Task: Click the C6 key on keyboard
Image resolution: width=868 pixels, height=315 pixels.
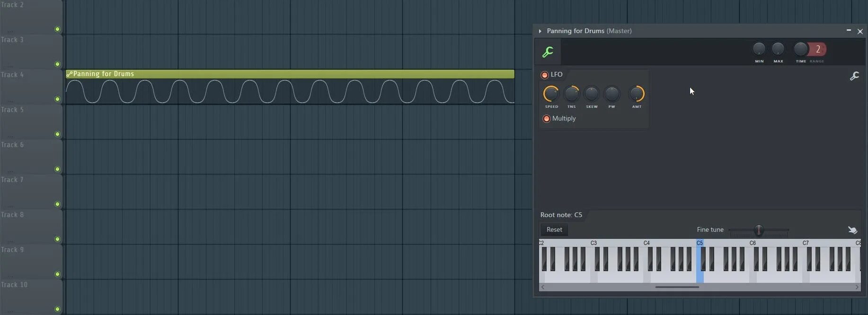Action: click(753, 277)
